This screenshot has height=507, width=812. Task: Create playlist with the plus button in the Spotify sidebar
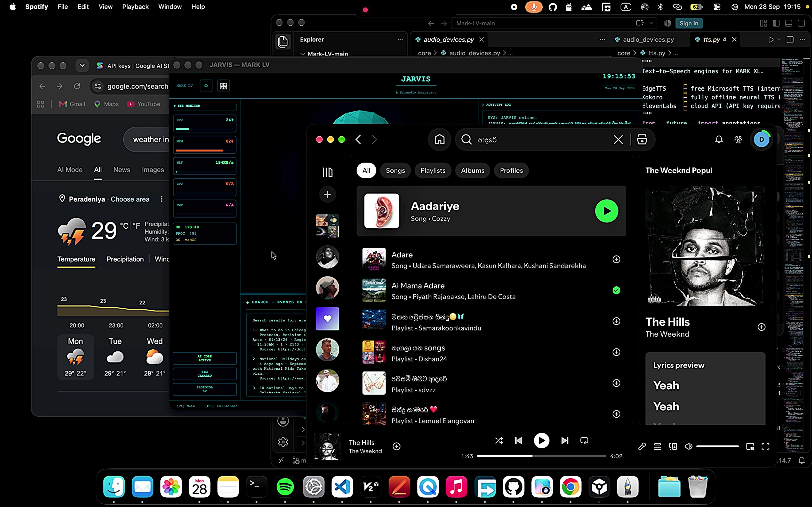327,194
